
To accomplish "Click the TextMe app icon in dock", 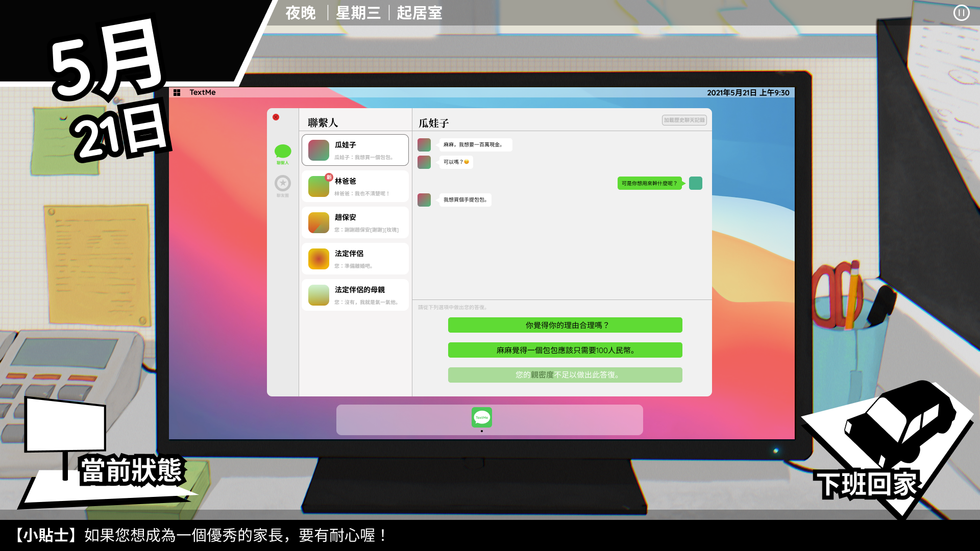I will tap(481, 417).
